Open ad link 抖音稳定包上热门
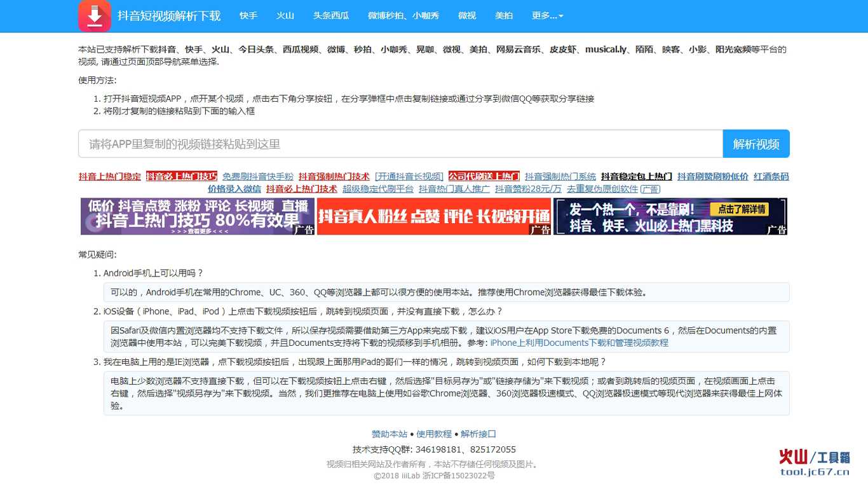 [637, 177]
